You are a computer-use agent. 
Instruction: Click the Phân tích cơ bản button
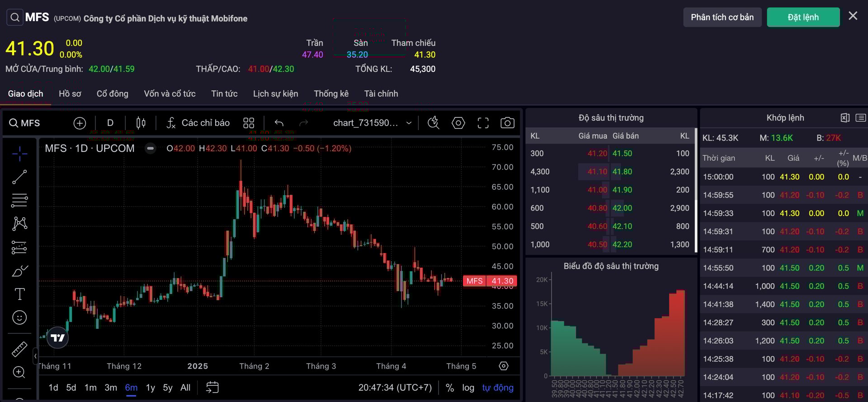[x=722, y=17]
